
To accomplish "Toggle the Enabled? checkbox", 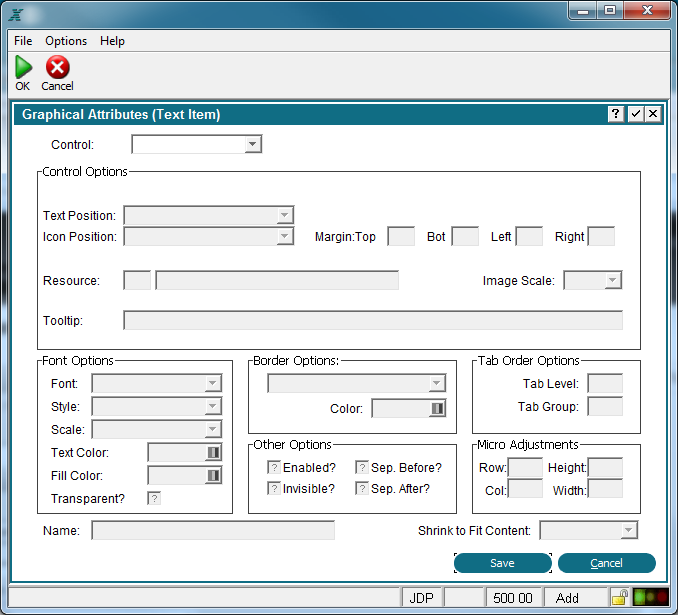I will pyautogui.click(x=274, y=468).
